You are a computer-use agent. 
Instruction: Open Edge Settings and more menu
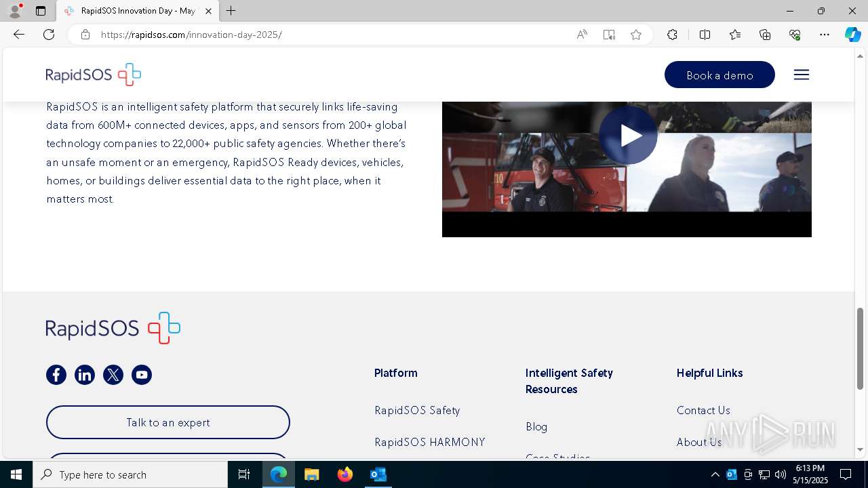(825, 35)
